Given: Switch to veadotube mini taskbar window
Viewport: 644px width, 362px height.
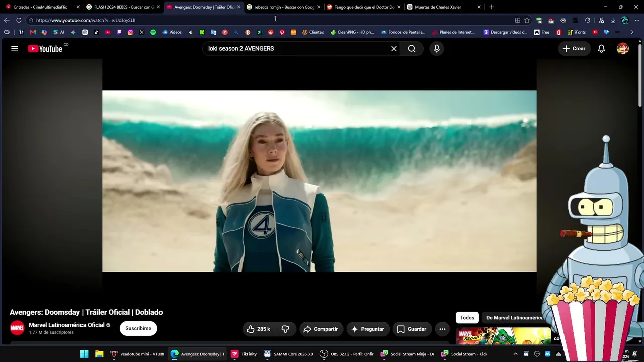Looking at the screenshot, I should point(137,354).
